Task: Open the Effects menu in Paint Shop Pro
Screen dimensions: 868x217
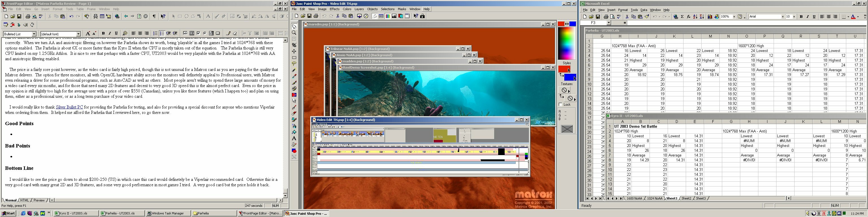Action: [x=334, y=9]
